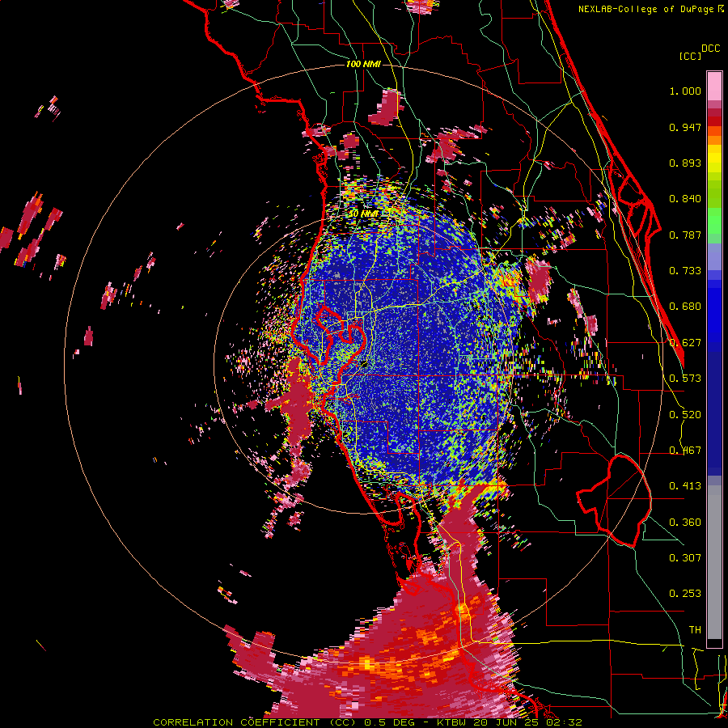Click the 0.253 color scale value
The width and height of the screenshot is (728, 728).
click(685, 594)
